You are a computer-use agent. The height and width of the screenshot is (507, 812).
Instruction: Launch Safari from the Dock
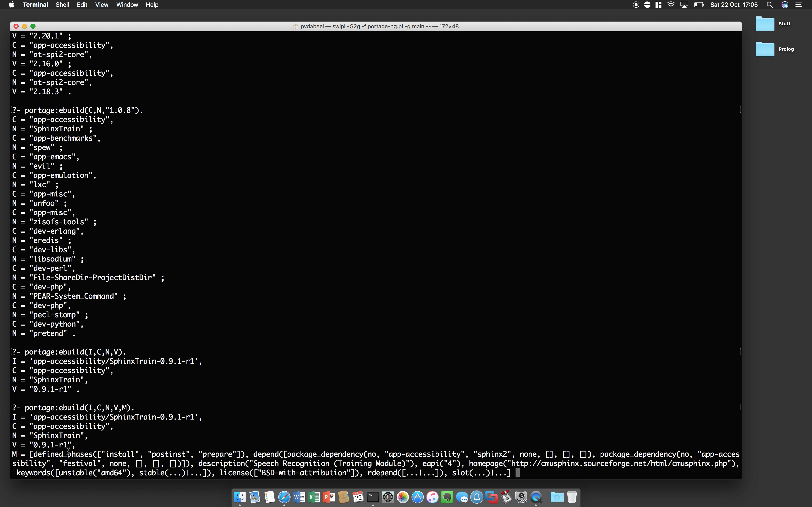tap(284, 497)
